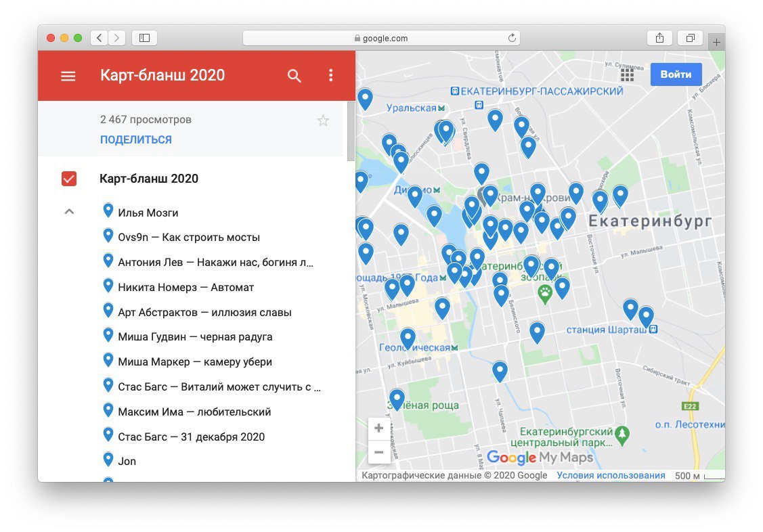Select Арт Абстрактов — иллюзия славы

(x=205, y=312)
